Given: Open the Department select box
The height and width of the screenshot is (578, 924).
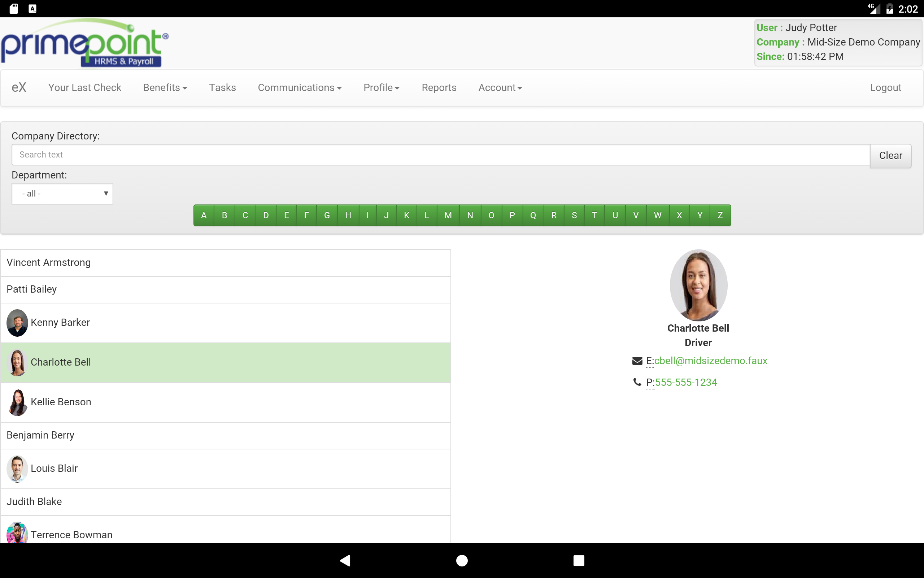Looking at the screenshot, I should pos(62,193).
